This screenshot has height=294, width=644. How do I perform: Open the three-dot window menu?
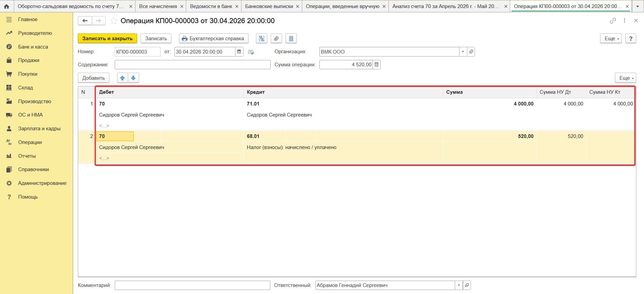(625, 21)
